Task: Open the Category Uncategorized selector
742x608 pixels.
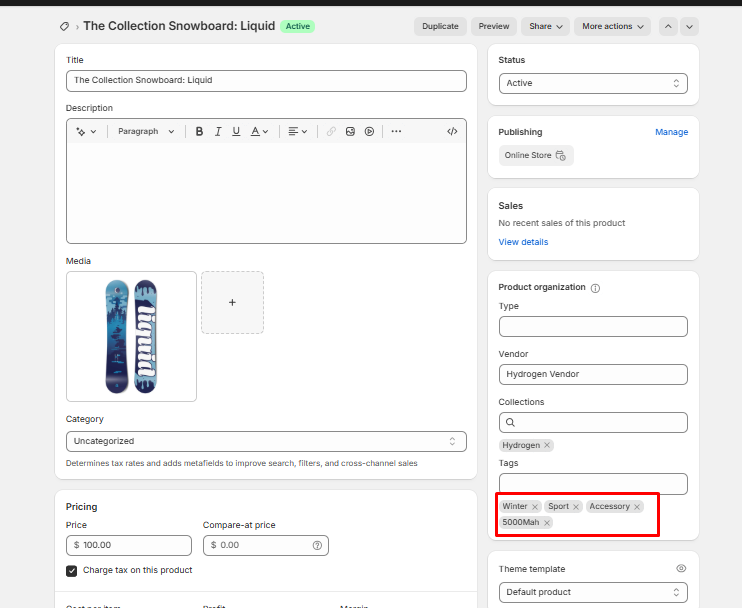Action: coord(266,441)
